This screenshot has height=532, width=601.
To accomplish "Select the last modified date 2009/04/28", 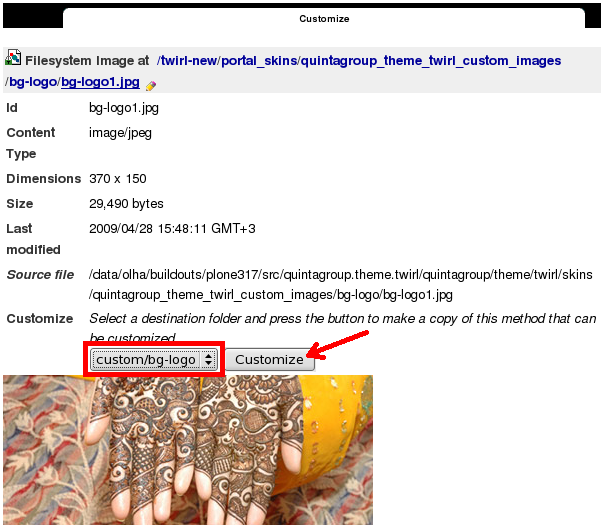I will 121,229.
